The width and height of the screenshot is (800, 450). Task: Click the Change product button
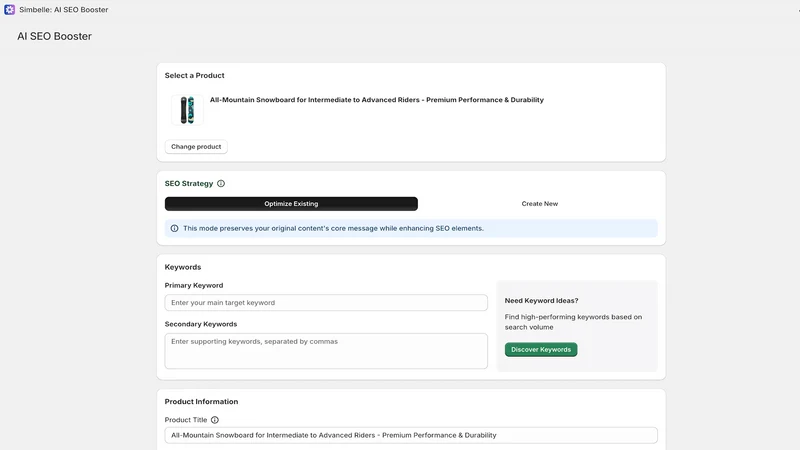[x=196, y=146]
